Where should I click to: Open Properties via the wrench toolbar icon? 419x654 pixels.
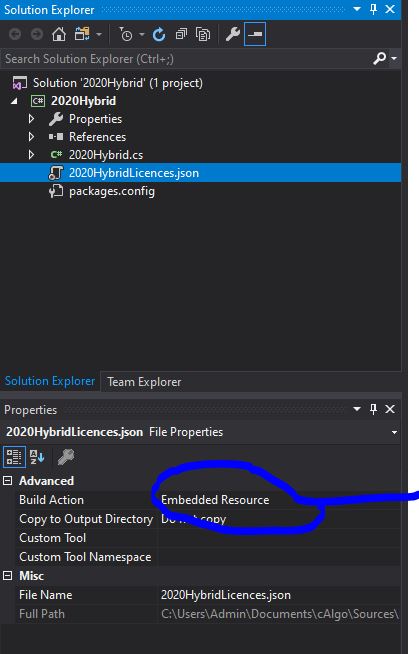(x=233, y=34)
